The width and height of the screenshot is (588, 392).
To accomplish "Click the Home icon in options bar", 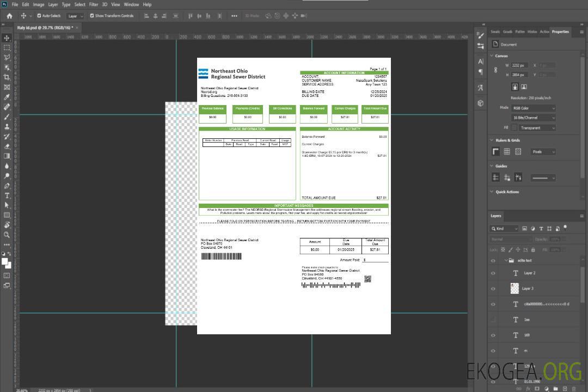I will tap(9, 16).
